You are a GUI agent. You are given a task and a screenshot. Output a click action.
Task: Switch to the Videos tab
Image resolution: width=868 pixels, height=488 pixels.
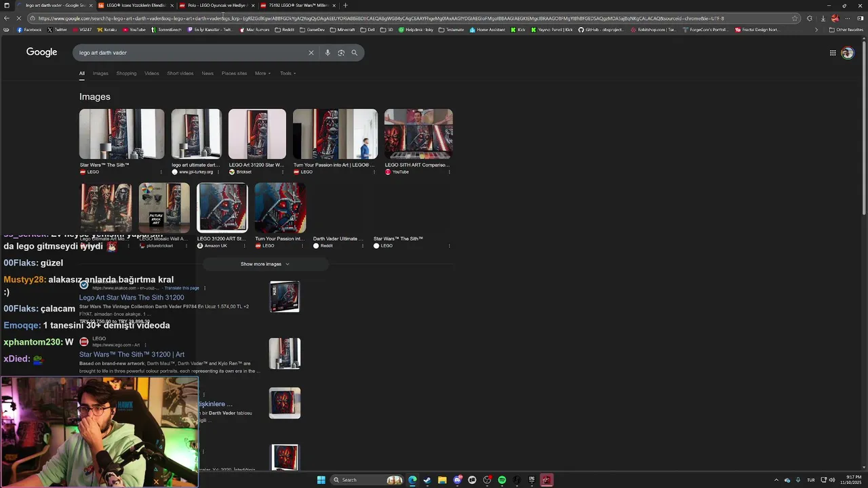click(152, 73)
